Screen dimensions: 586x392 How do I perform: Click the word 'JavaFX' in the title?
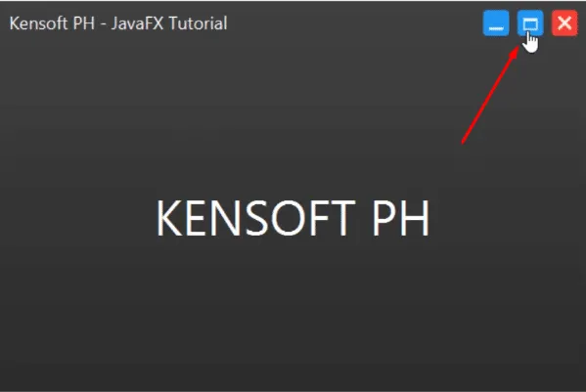click(137, 23)
